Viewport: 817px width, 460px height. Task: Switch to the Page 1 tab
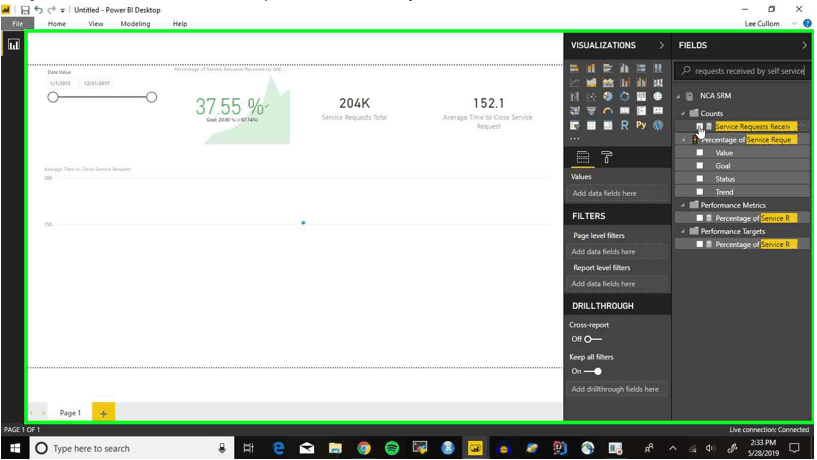coord(70,413)
